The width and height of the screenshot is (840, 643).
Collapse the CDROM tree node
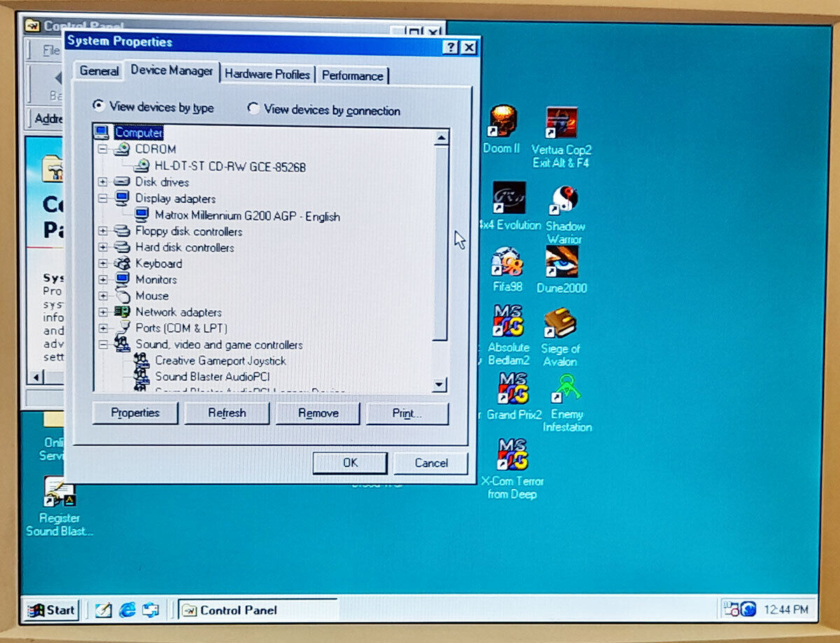pyautogui.click(x=103, y=149)
